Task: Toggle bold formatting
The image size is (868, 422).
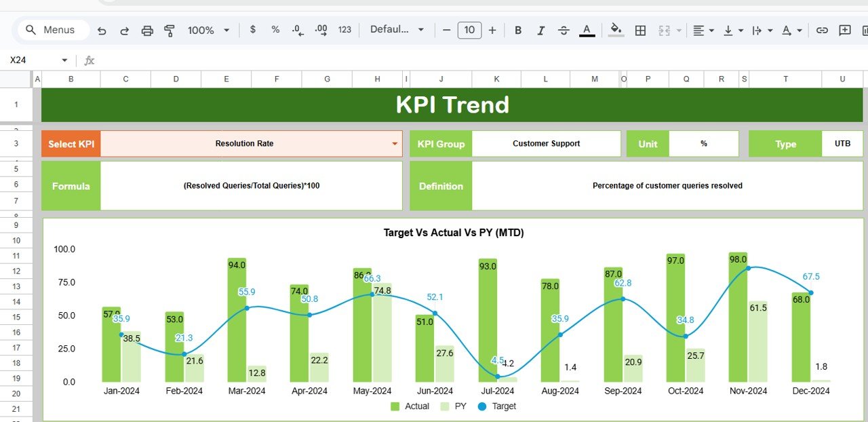Action: click(518, 30)
